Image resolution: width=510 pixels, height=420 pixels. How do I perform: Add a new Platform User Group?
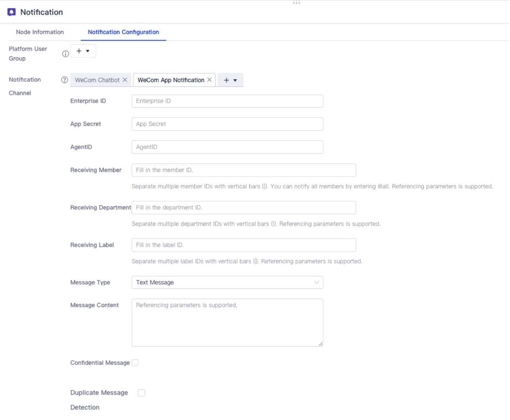83,51
